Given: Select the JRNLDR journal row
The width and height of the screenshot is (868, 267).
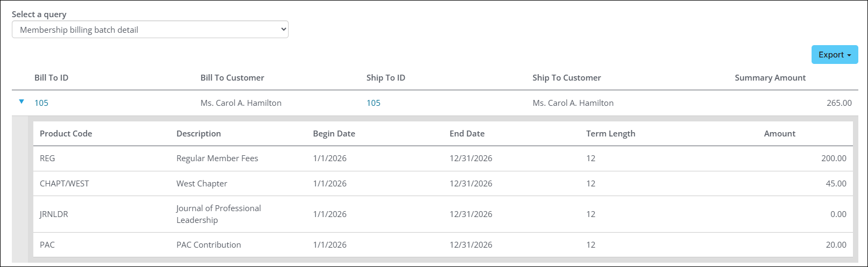Looking at the screenshot, I should [54, 214].
